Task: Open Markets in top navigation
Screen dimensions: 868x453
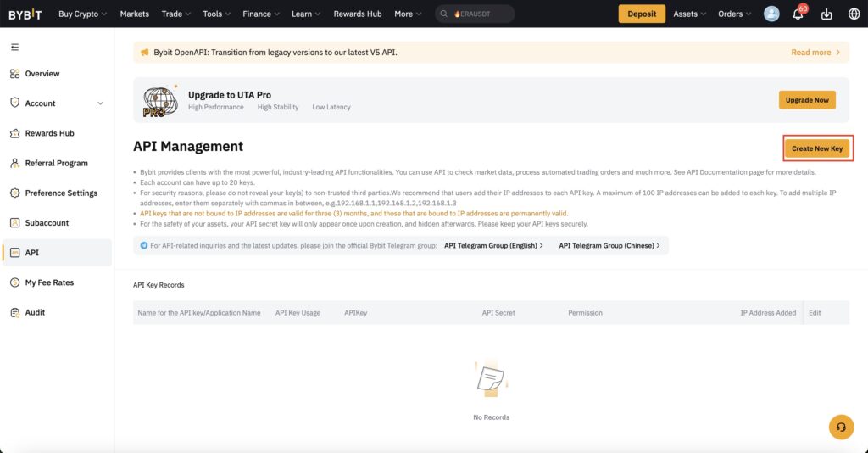Action: tap(135, 14)
